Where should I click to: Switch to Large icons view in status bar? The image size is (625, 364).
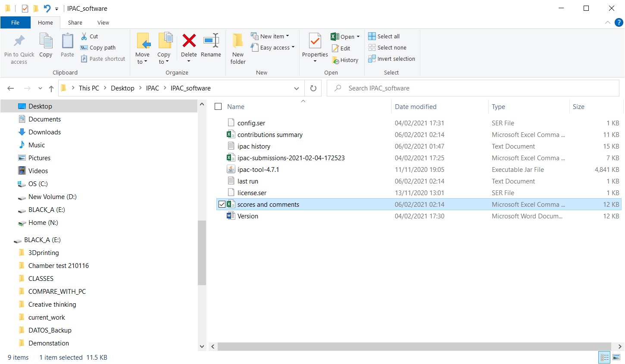coord(616,358)
